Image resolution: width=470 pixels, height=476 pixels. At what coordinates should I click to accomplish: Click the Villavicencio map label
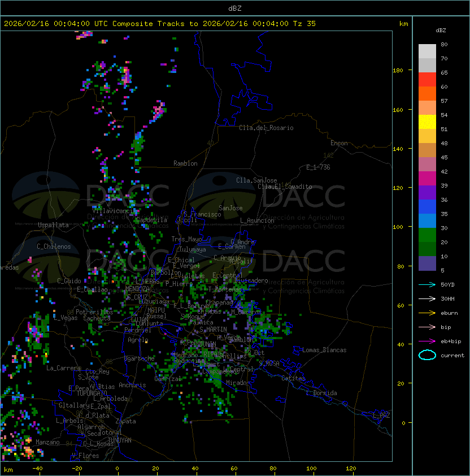115,211
